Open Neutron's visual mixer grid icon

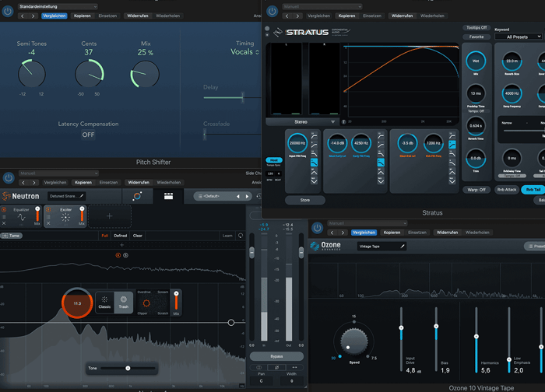click(169, 196)
